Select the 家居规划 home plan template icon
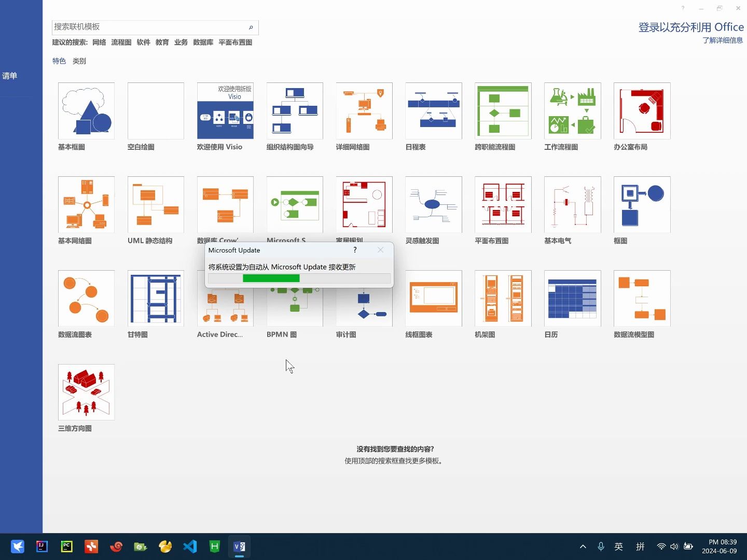This screenshot has height=560, width=747. click(x=364, y=205)
